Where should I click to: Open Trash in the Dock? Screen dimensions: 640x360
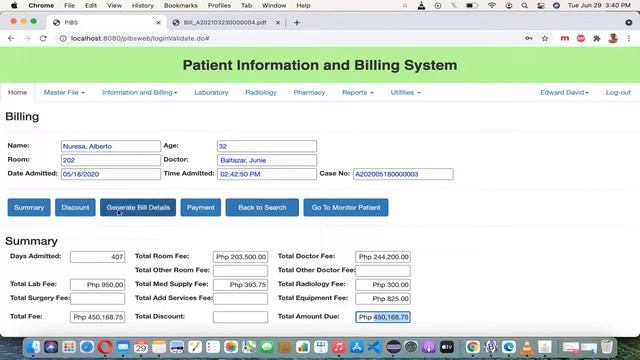coord(607,347)
